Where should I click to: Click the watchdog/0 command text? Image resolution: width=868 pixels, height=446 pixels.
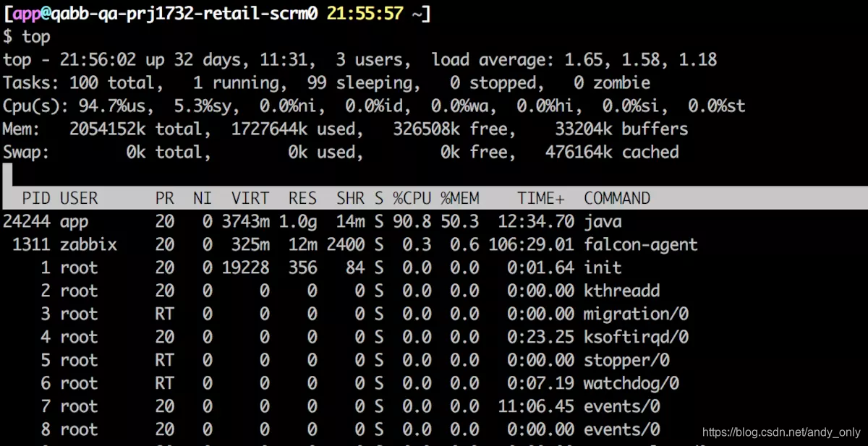(631, 383)
